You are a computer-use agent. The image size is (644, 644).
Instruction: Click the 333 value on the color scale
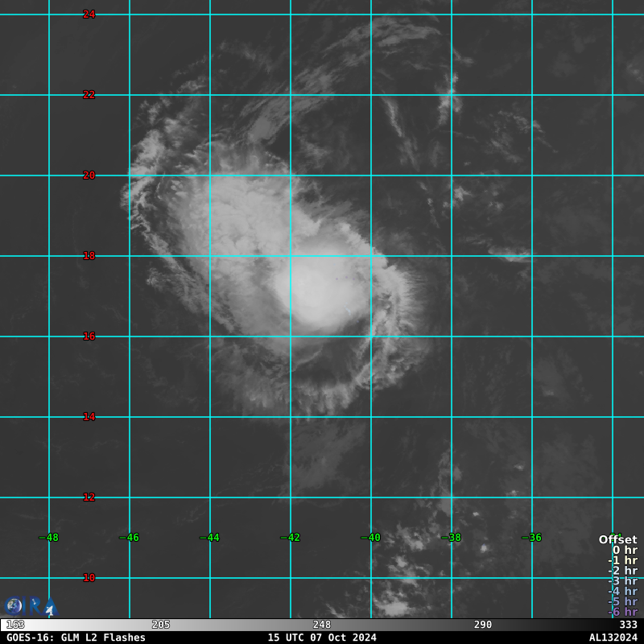628,625
